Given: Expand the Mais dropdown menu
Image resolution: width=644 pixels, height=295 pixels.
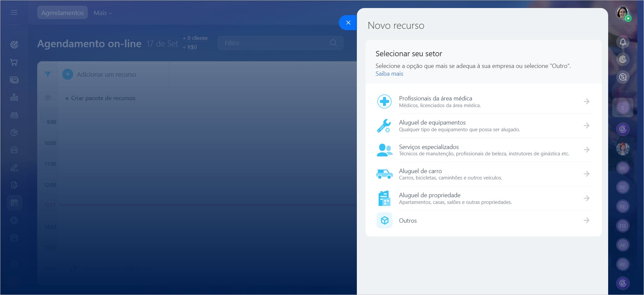Looking at the screenshot, I should (x=103, y=13).
